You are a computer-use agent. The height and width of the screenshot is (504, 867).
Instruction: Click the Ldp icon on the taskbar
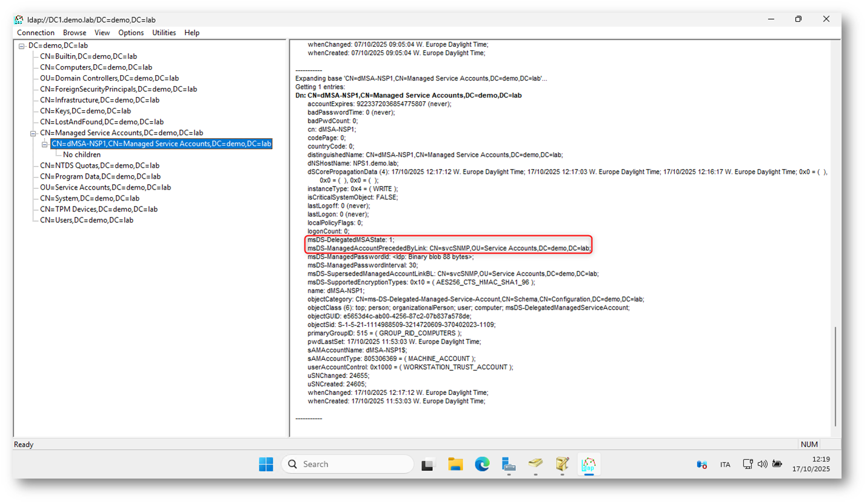(x=589, y=465)
